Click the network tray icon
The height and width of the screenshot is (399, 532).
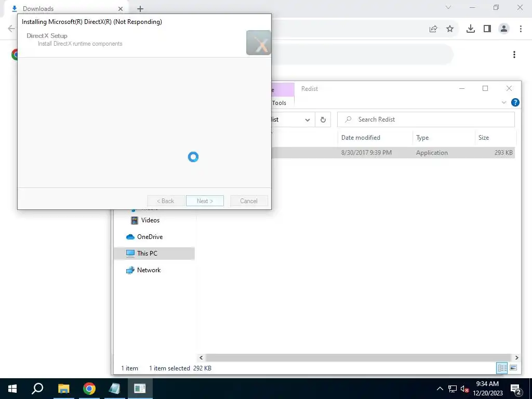[x=453, y=389]
